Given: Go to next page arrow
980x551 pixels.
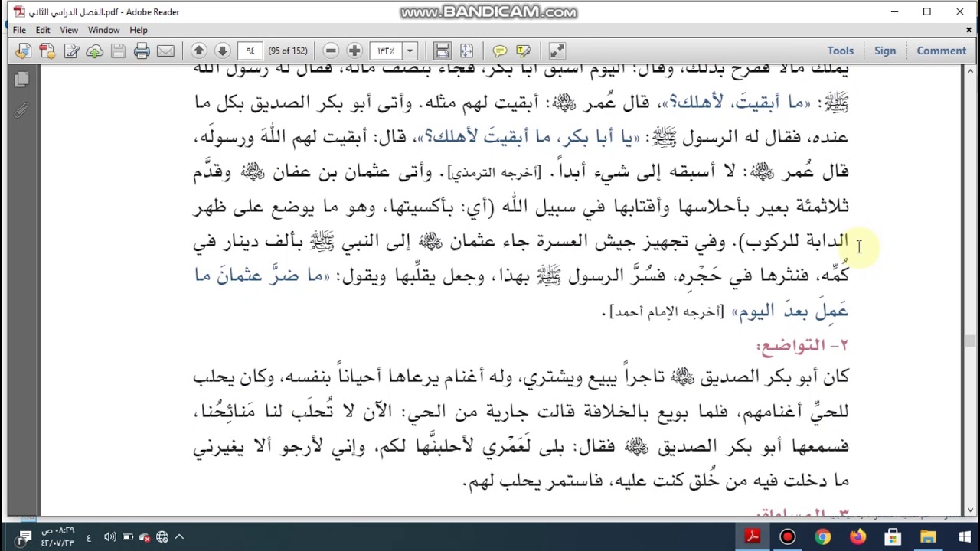Looking at the screenshot, I should 222,51.
